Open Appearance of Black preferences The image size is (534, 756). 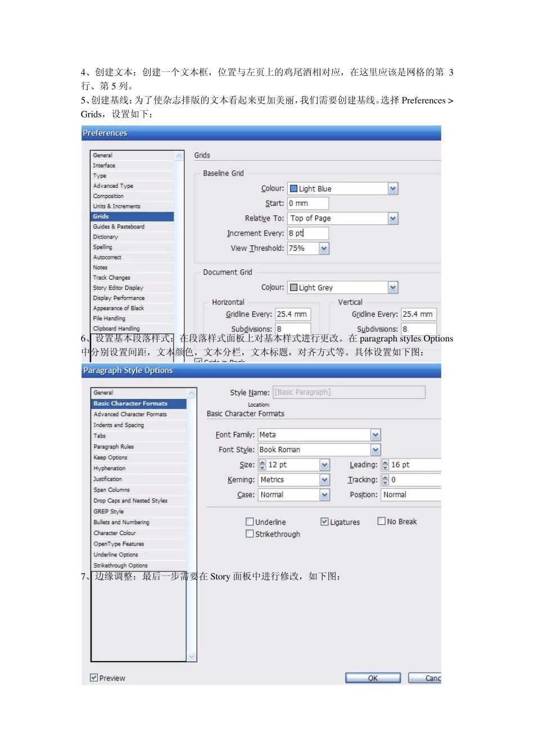point(132,308)
